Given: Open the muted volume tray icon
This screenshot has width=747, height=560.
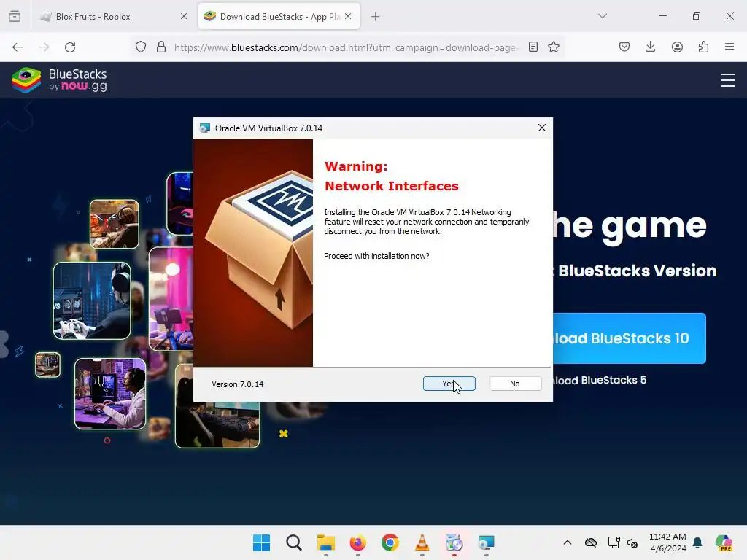Looking at the screenshot, I should coord(632,542).
